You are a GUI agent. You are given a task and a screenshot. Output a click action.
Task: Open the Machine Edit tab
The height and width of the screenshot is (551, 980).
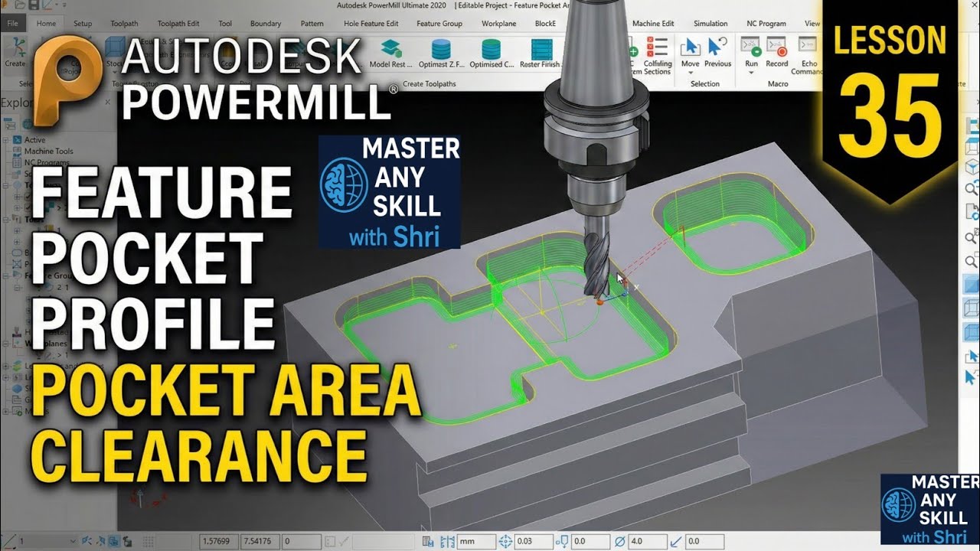coord(653,24)
